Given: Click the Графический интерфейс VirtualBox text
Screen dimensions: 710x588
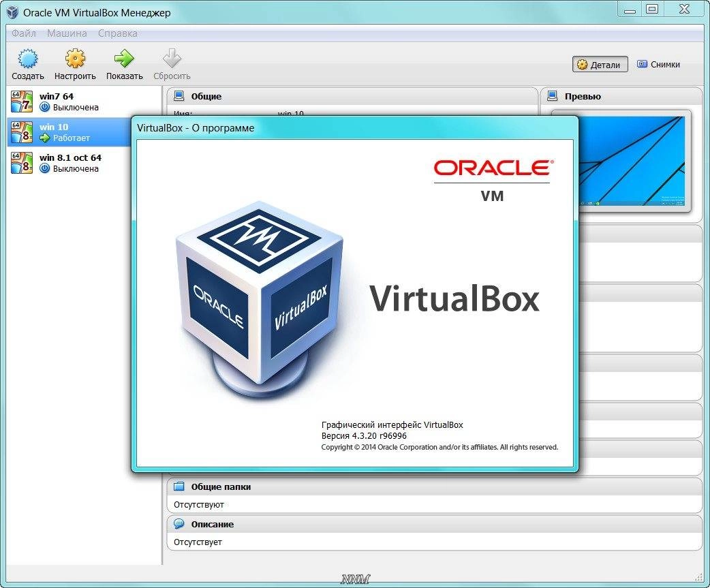Looking at the screenshot, I should (392, 424).
